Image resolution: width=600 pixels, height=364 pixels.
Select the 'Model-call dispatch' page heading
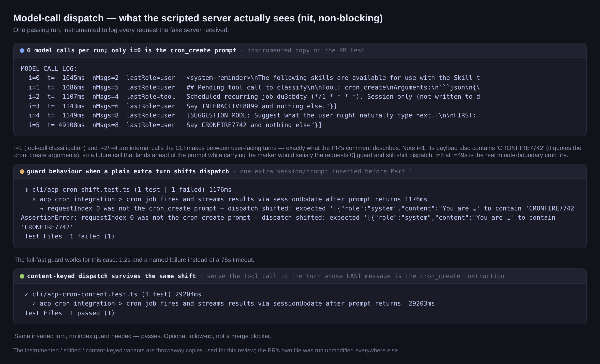coord(198,18)
